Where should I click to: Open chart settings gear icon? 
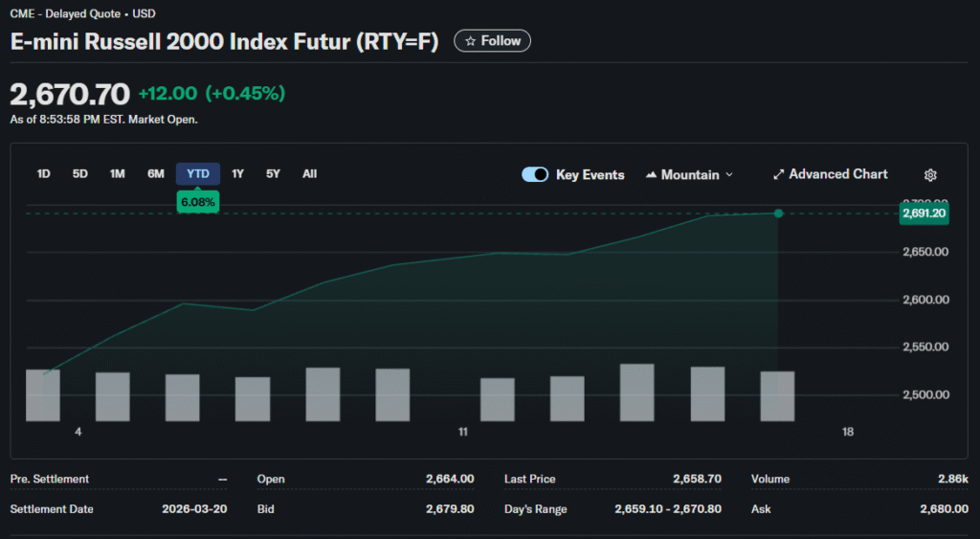930,175
